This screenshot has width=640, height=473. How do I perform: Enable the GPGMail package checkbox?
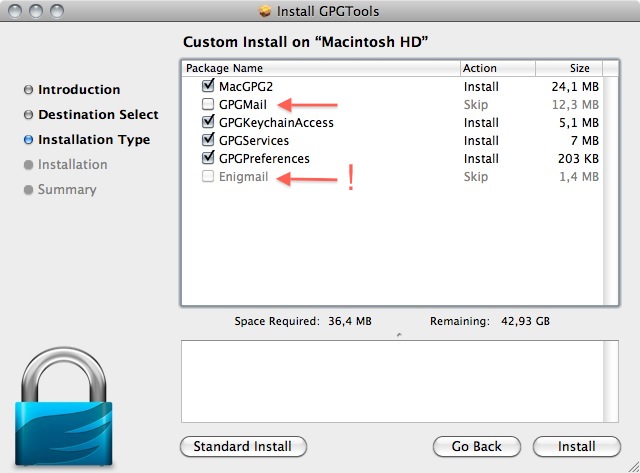(208, 105)
